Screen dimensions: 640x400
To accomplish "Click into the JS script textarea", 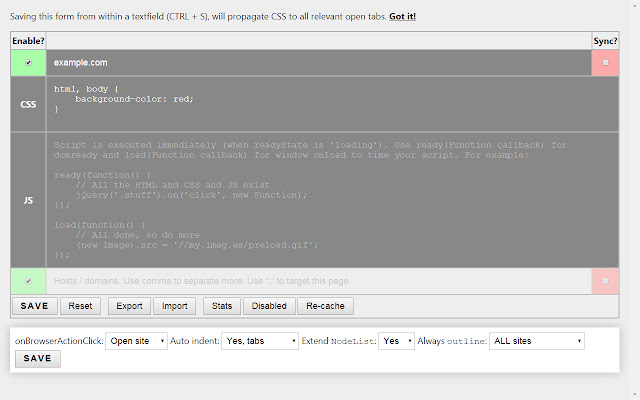I will tap(332, 200).
